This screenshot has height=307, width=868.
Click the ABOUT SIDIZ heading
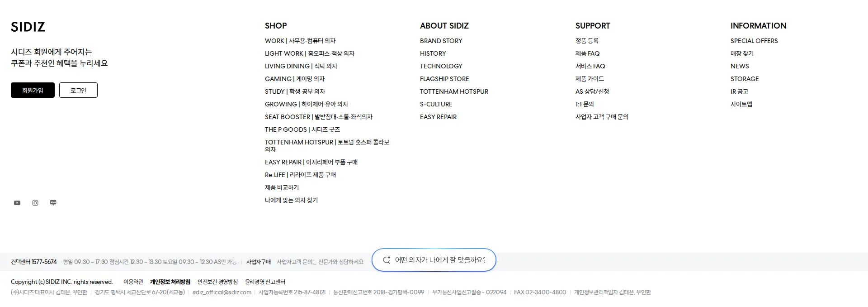click(x=444, y=26)
